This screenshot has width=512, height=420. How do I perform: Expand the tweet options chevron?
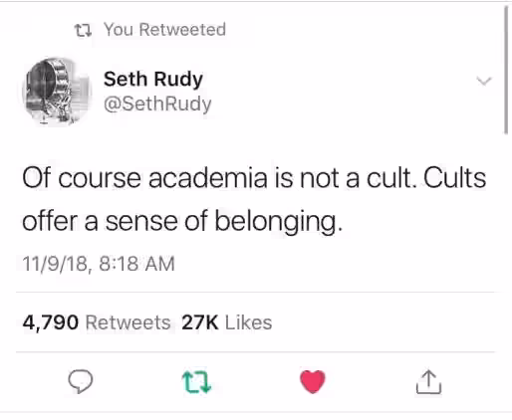484,81
